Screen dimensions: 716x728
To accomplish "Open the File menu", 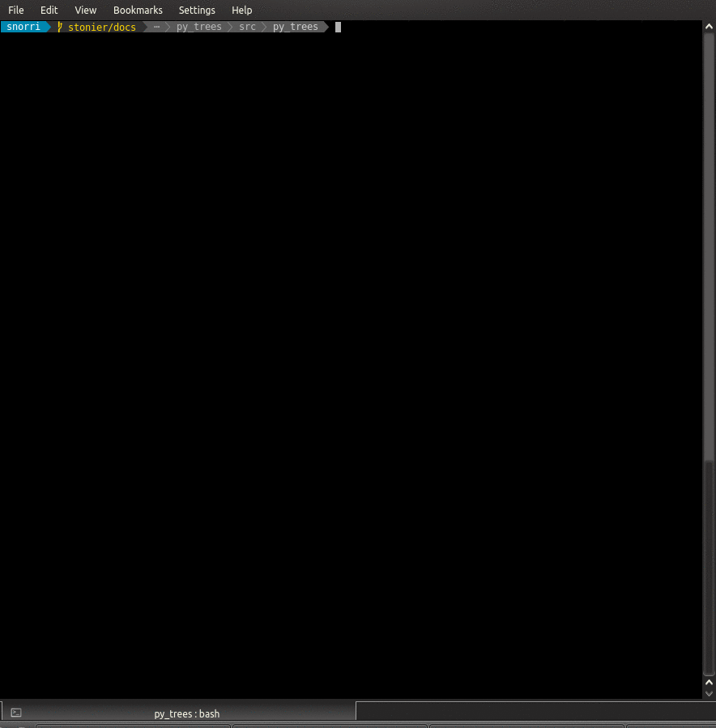I will tap(15, 10).
